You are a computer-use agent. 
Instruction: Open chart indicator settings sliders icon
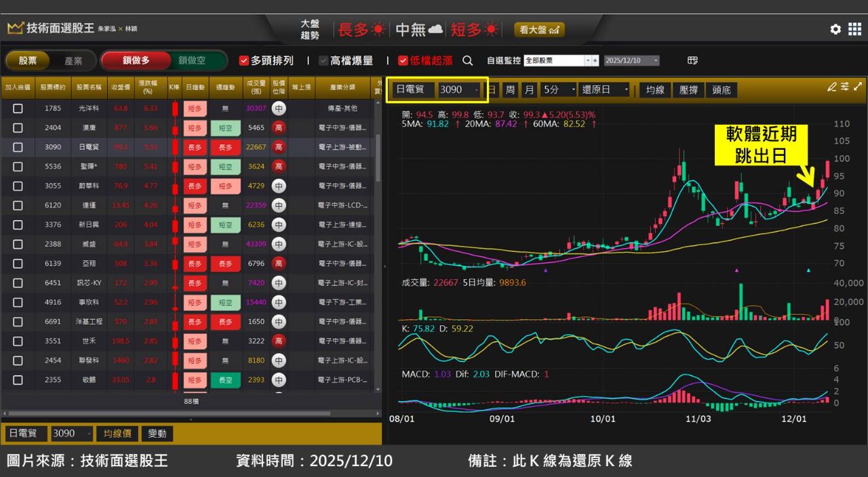click(845, 87)
